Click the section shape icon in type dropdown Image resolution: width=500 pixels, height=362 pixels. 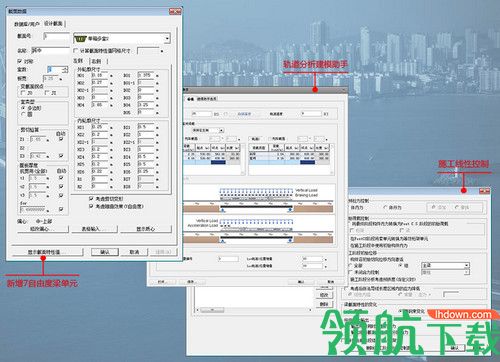(x=80, y=39)
